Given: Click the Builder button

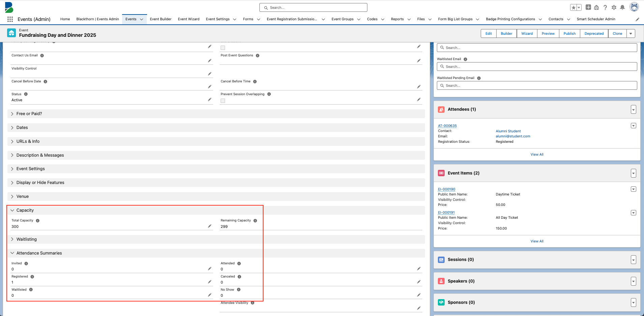Looking at the screenshot, I should click(x=506, y=33).
